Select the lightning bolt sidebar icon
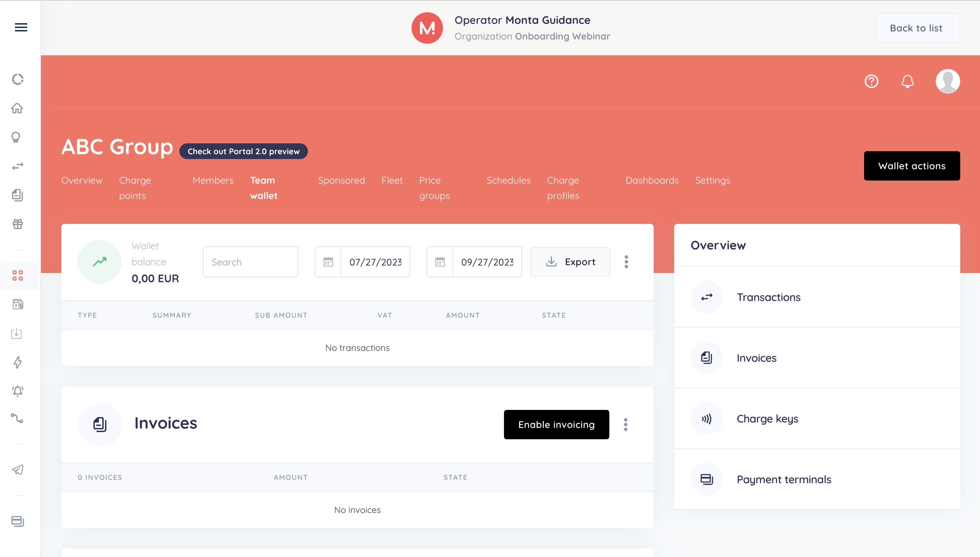The width and height of the screenshot is (980, 557). point(18,362)
